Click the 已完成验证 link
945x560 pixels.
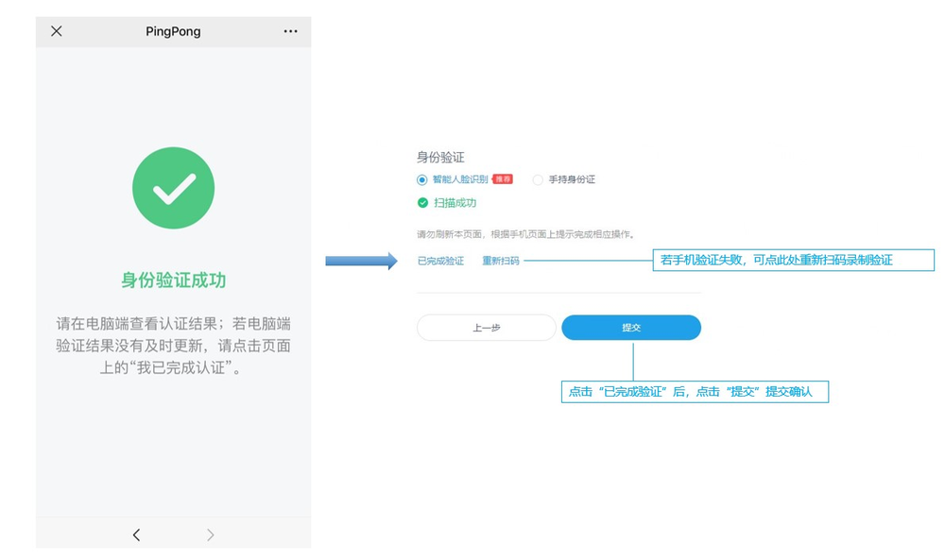[440, 261]
